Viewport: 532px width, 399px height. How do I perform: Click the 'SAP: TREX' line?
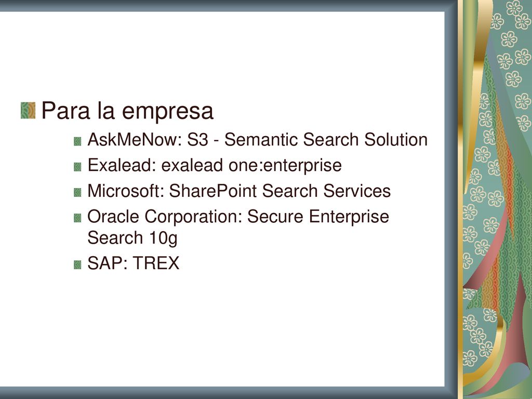pos(134,263)
